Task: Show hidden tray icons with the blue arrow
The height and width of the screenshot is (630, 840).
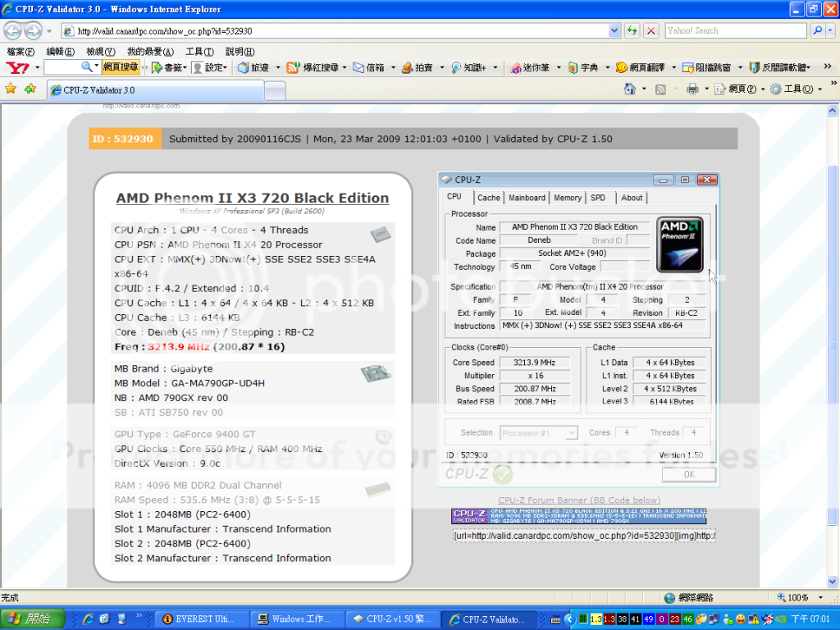Action: tap(569, 619)
